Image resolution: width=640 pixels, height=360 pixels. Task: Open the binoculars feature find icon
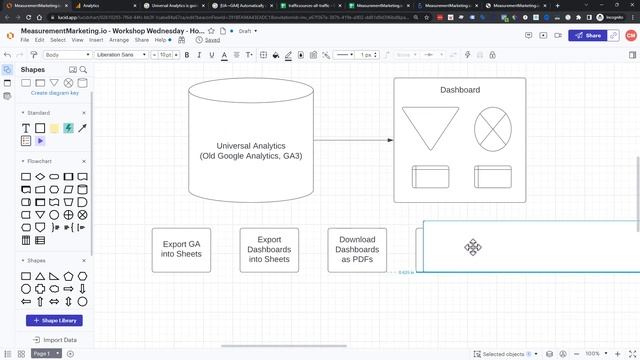[182, 40]
